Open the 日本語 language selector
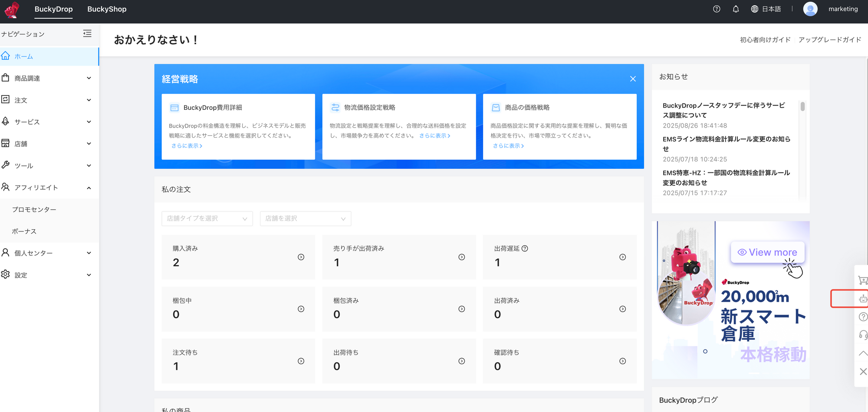 [x=766, y=9]
